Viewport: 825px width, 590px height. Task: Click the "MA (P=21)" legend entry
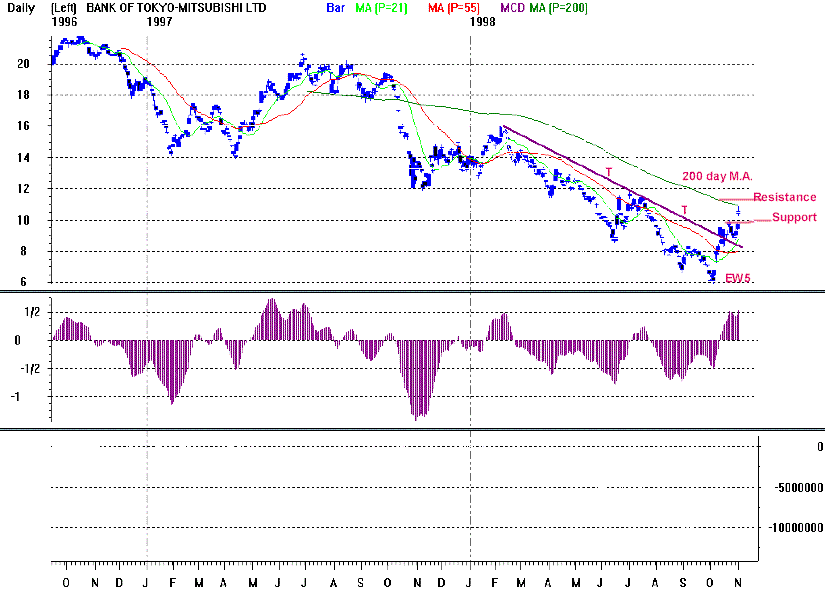pyautogui.click(x=381, y=8)
